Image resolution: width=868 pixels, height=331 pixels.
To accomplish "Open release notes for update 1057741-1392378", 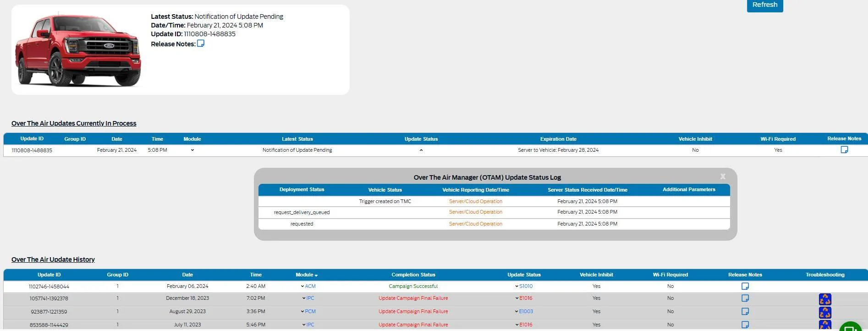I will click(745, 298).
